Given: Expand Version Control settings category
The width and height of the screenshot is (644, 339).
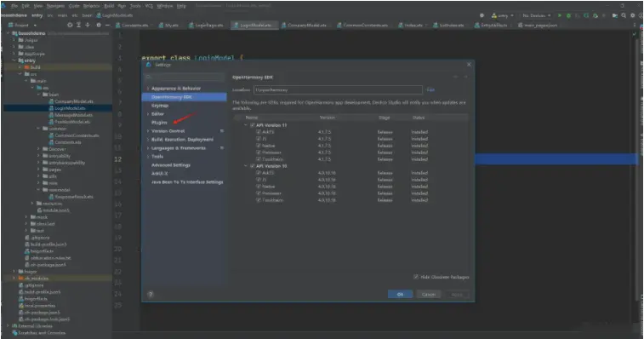Looking at the screenshot, I should (148, 131).
